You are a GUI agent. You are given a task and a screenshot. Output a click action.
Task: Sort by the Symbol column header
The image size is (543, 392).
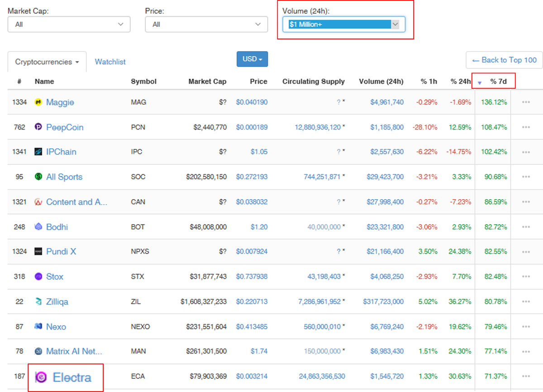pos(143,81)
